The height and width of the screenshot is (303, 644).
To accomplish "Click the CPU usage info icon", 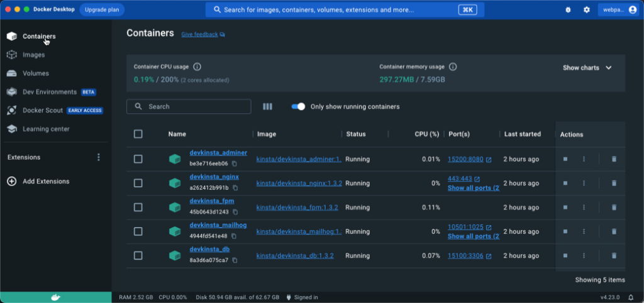I will coord(197,67).
